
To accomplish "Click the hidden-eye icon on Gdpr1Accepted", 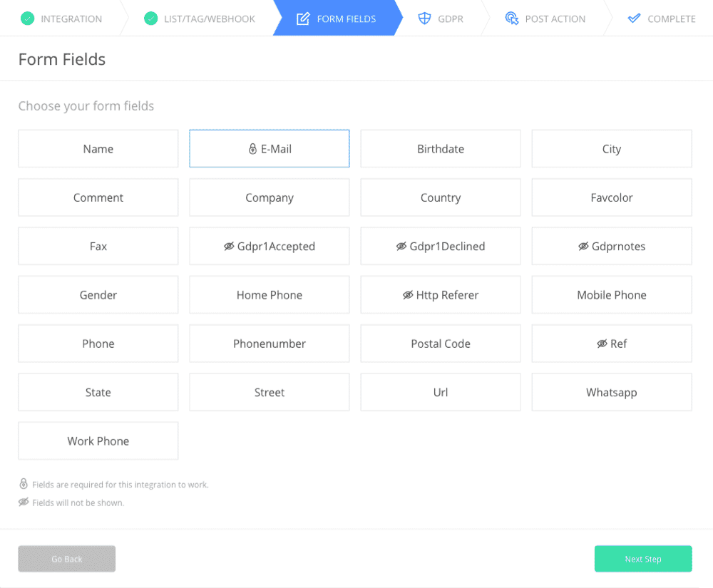I will [229, 247].
